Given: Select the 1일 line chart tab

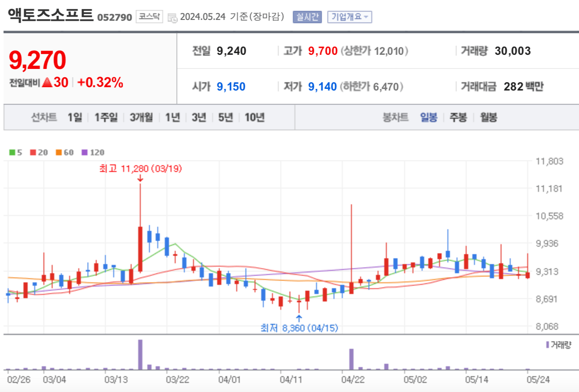Looking at the screenshot, I should pos(75,118).
